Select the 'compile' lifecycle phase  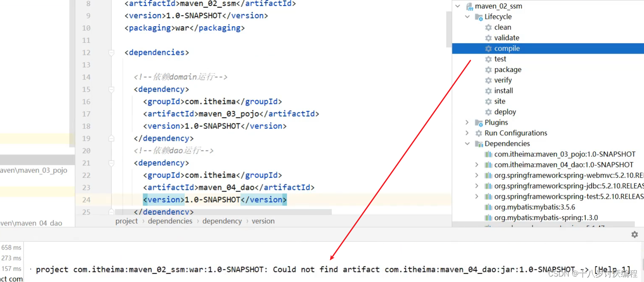tap(507, 49)
